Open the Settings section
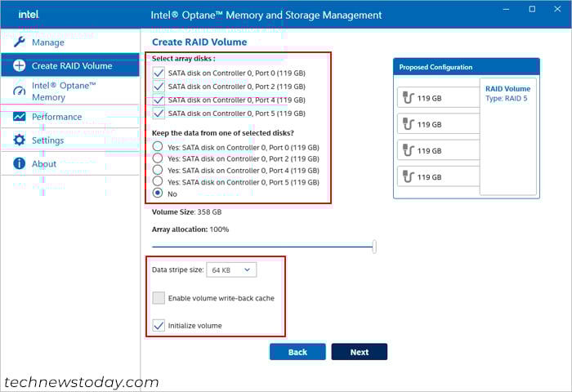 coord(70,140)
